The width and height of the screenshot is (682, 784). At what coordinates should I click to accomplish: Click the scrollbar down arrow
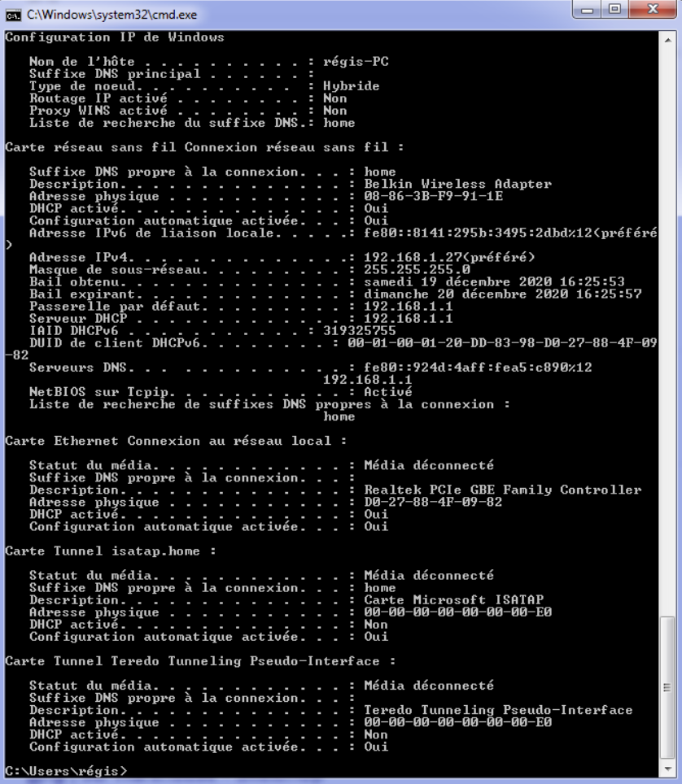tap(667, 769)
